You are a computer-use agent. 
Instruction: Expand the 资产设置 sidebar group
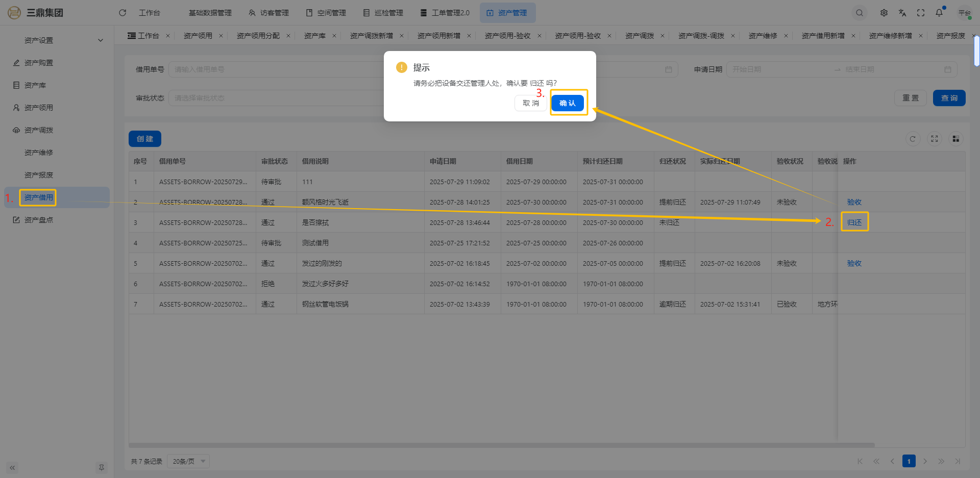click(x=61, y=40)
